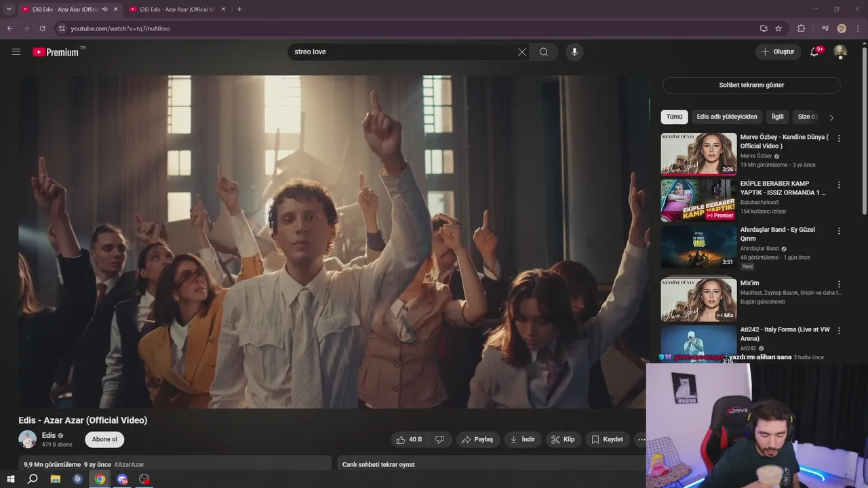Open the Chrome profile avatar

(x=842, y=28)
